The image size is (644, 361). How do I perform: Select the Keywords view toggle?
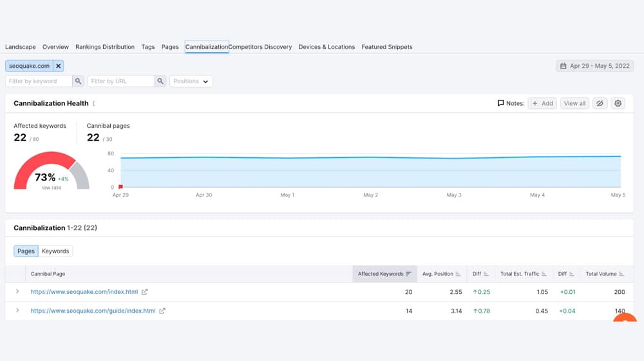pyautogui.click(x=55, y=251)
